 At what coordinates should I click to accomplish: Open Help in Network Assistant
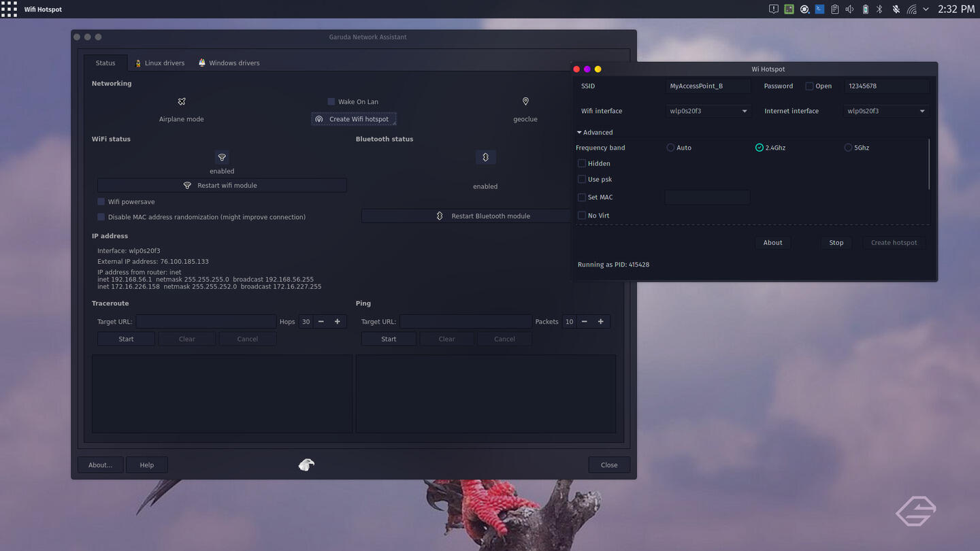(x=147, y=465)
